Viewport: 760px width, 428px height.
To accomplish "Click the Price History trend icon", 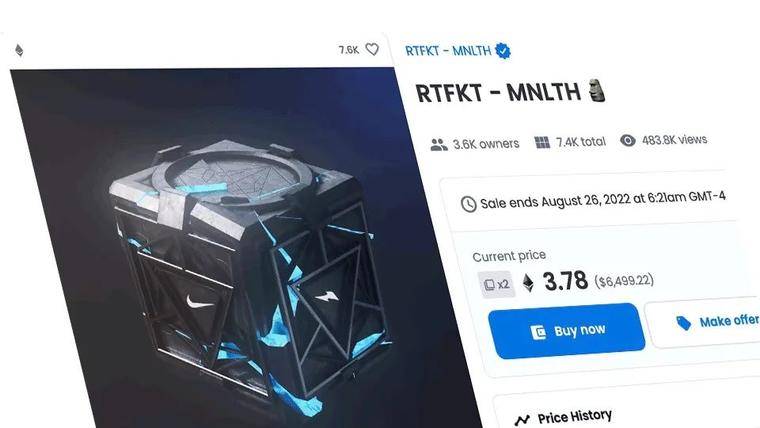I will click(x=522, y=420).
